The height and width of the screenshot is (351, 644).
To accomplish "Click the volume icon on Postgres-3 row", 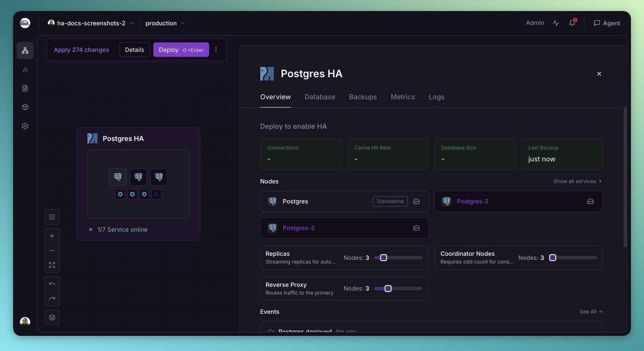I will click(x=416, y=228).
